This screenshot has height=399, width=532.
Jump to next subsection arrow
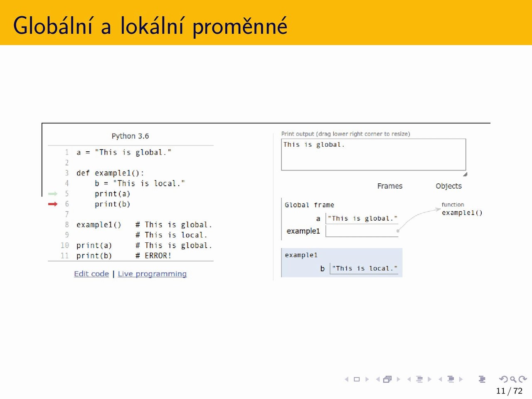(430, 379)
